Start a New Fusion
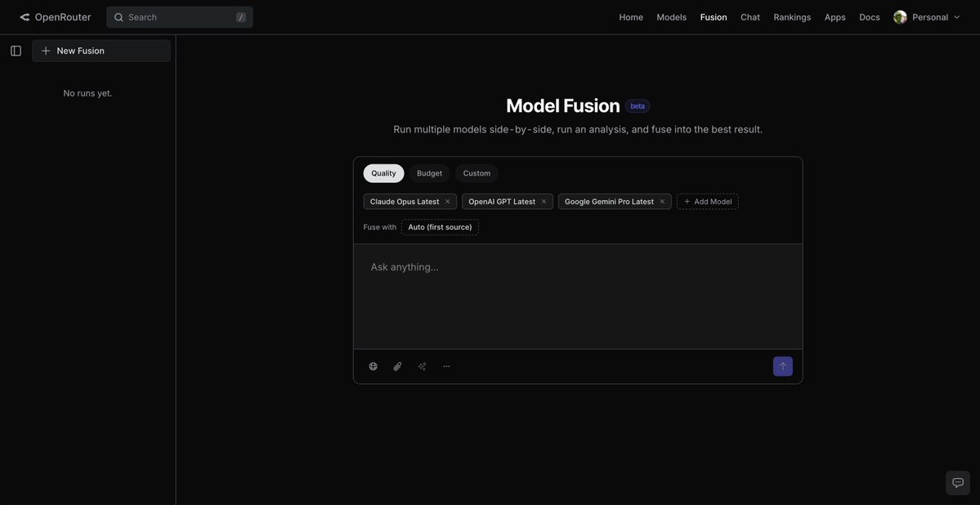The width and height of the screenshot is (980, 505). click(101, 51)
